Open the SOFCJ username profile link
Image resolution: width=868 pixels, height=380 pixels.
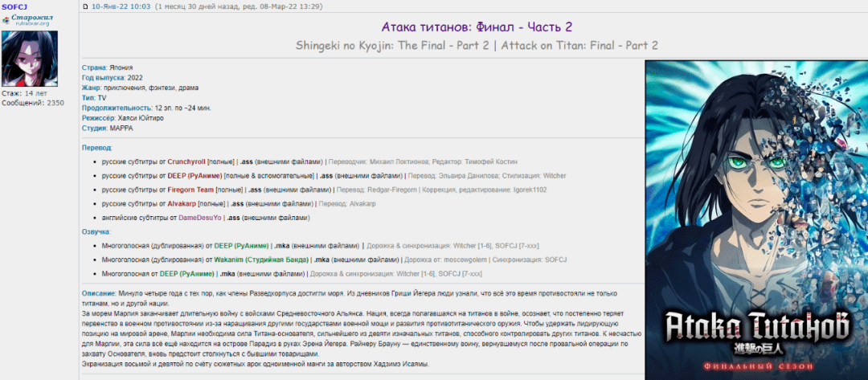click(x=14, y=6)
